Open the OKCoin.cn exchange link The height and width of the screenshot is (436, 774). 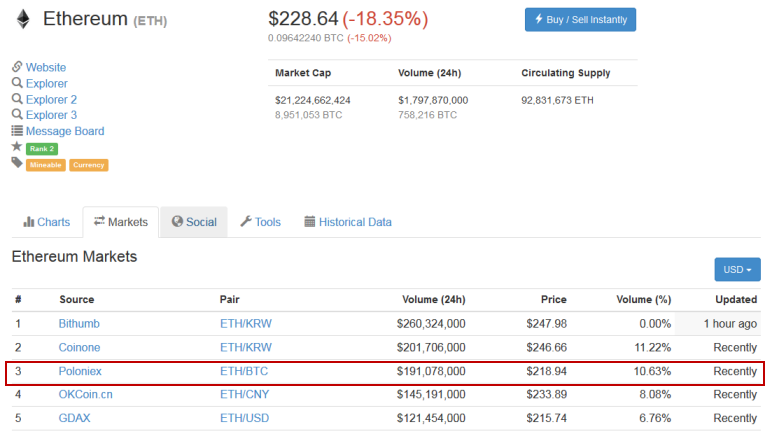pos(85,395)
